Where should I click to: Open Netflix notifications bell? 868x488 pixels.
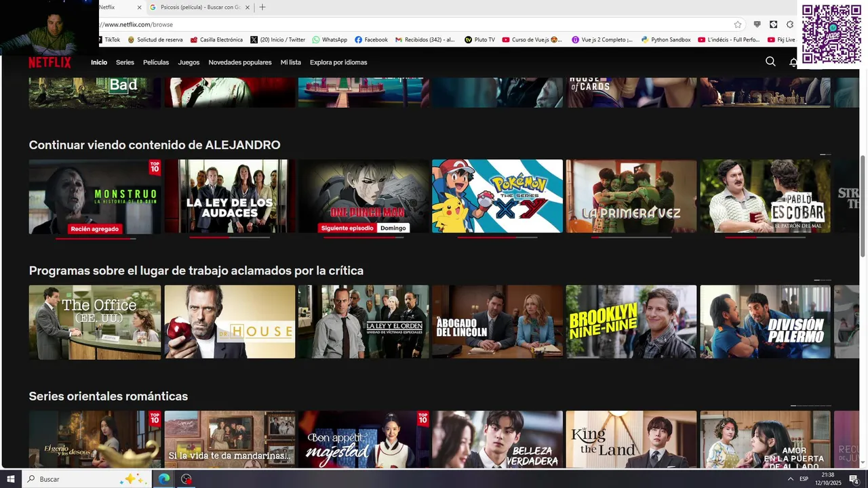click(x=793, y=62)
